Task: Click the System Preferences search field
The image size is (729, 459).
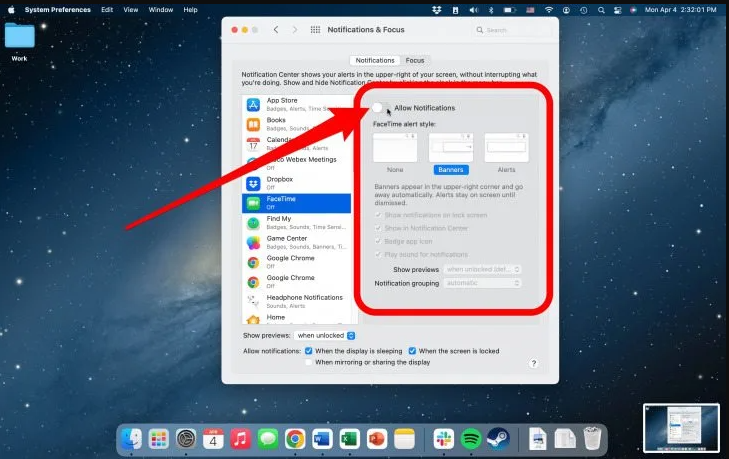Action: point(512,30)
